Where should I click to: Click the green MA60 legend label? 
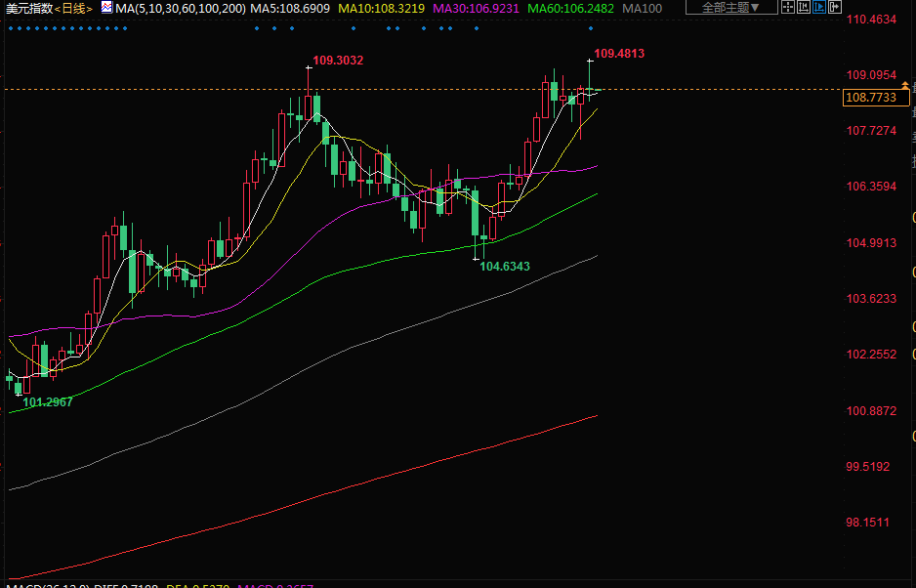[570, 9]
